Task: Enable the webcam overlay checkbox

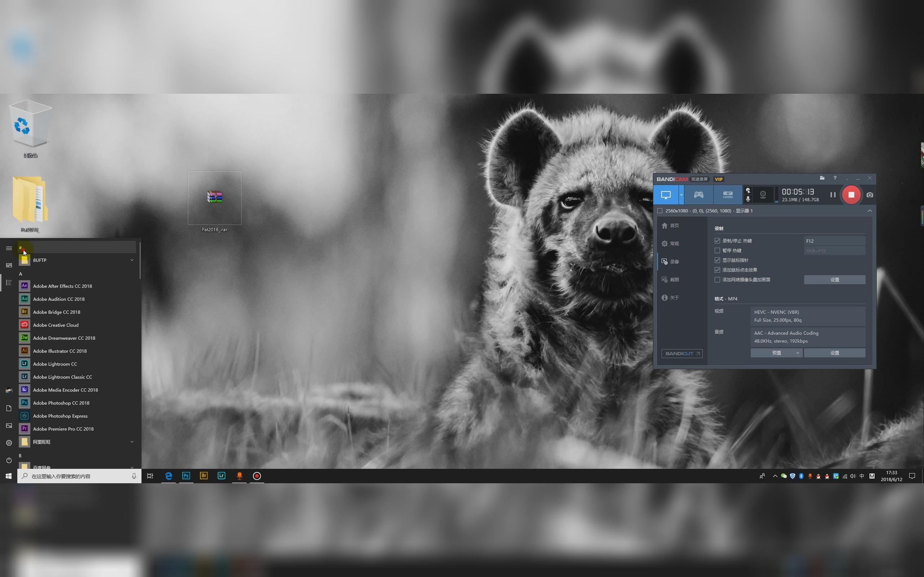Action: point(718,279)
